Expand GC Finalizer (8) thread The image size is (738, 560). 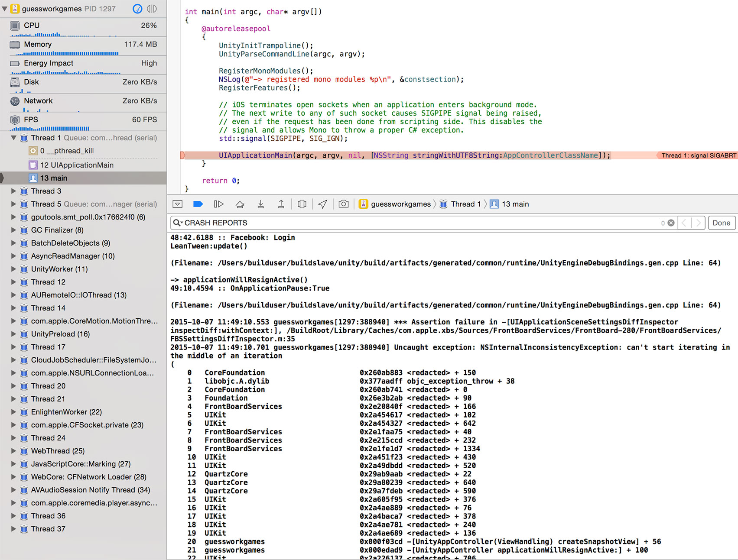point(13,230)
